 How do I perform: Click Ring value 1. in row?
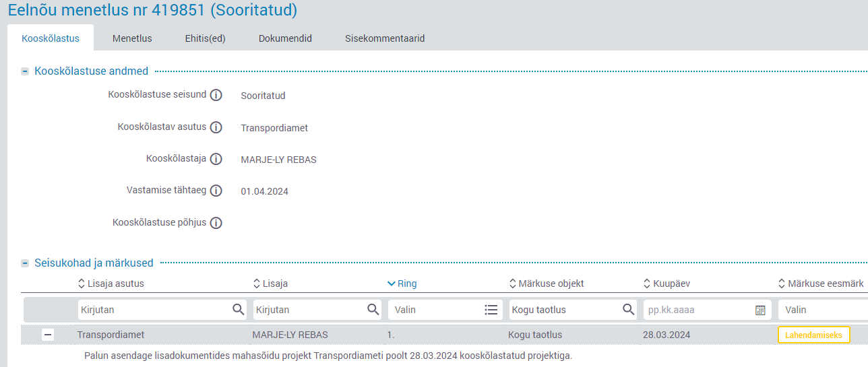tap(391, 335)
